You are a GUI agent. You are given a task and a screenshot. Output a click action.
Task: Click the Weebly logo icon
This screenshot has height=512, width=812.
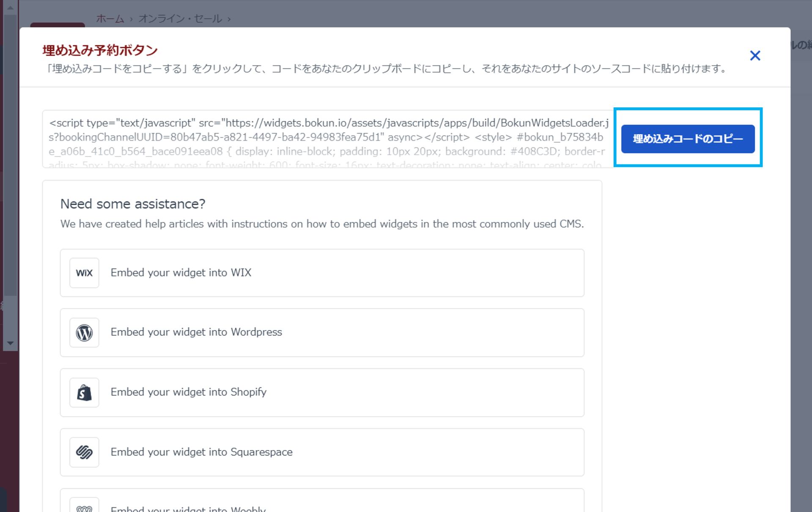tap(84, 508)
